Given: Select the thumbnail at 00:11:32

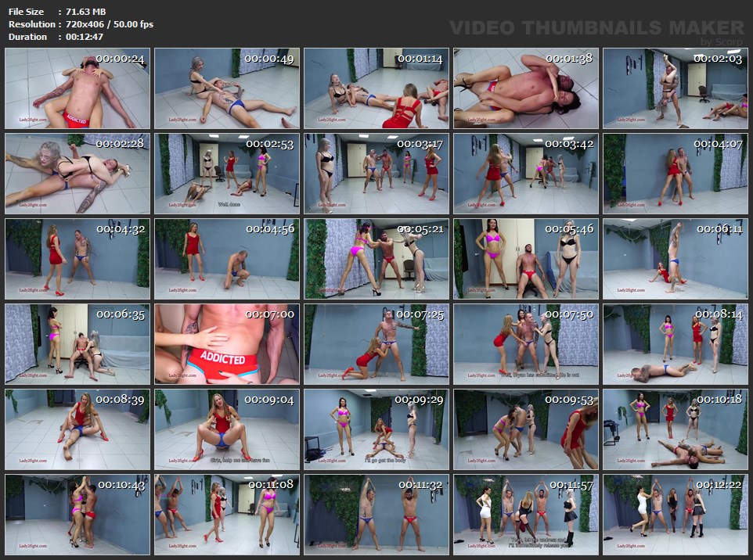Looking at the screenshot, I should click(376, 515).
